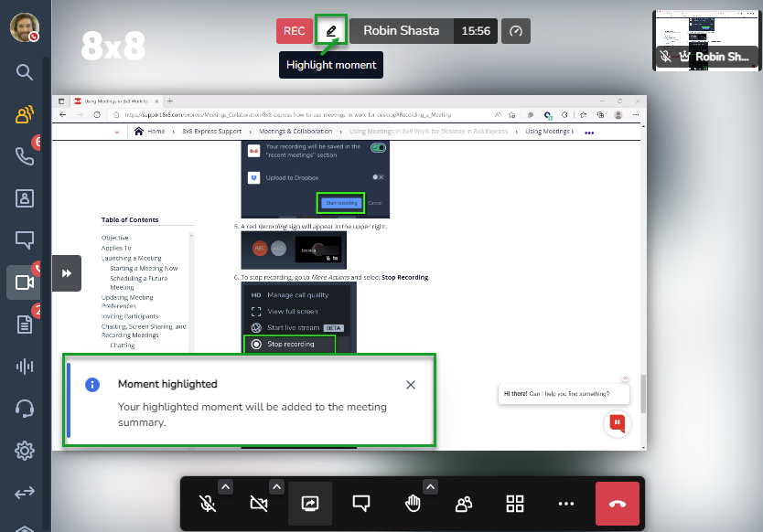
Task: Click browser refresh icon in shared screen
Action: point(97,115)
